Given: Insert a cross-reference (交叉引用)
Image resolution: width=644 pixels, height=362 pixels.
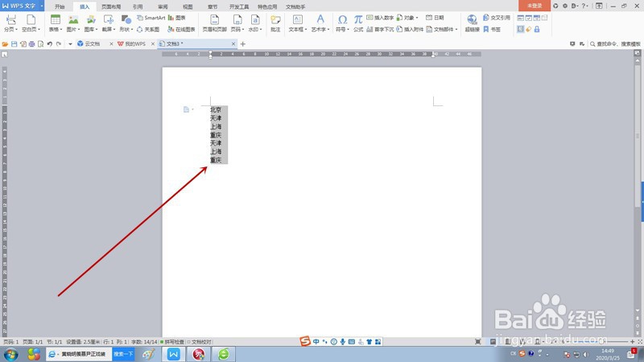Looking at the screenshot, I should 496,18.
